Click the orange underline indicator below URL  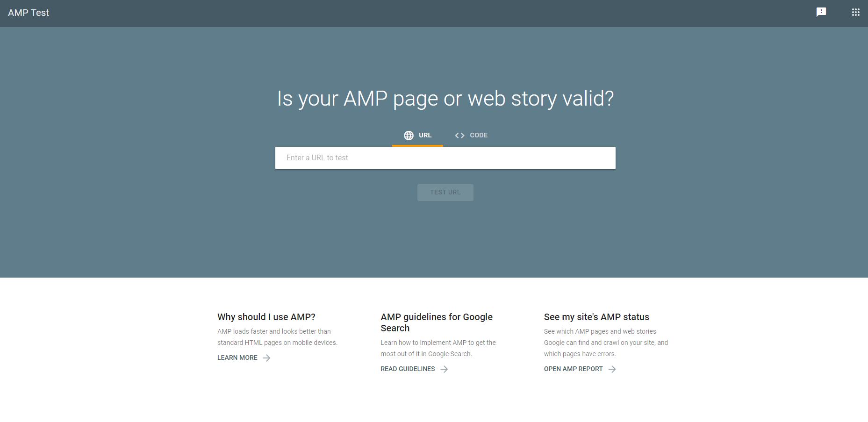417,146
